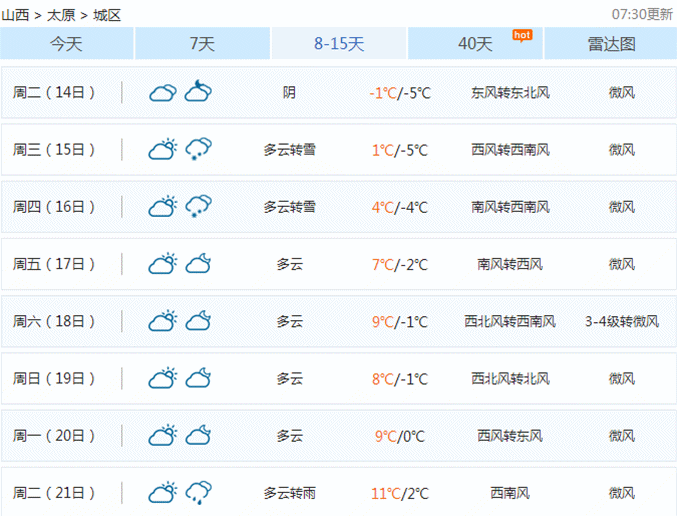
Task: Click 多云 on the 20日 row
Action: click(290, 436)
